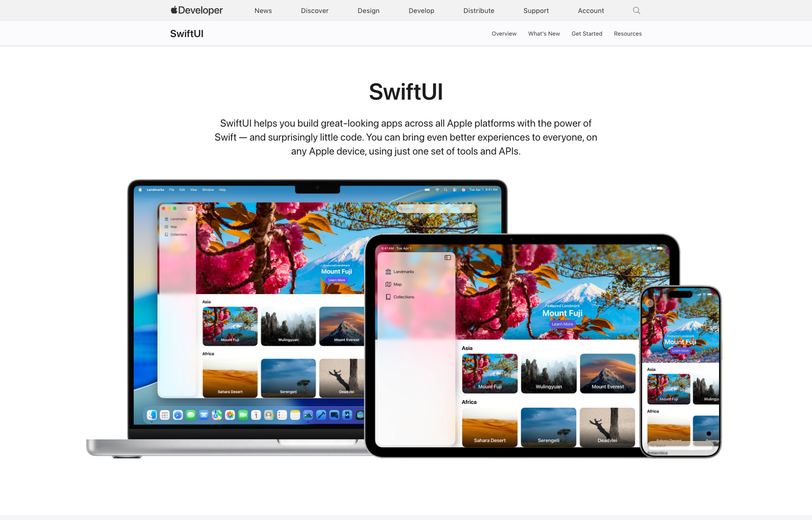Open FaceTime from the Dock
Viewport: 812px width, 520px height.
pyautogui.click(x=243, y=415)
